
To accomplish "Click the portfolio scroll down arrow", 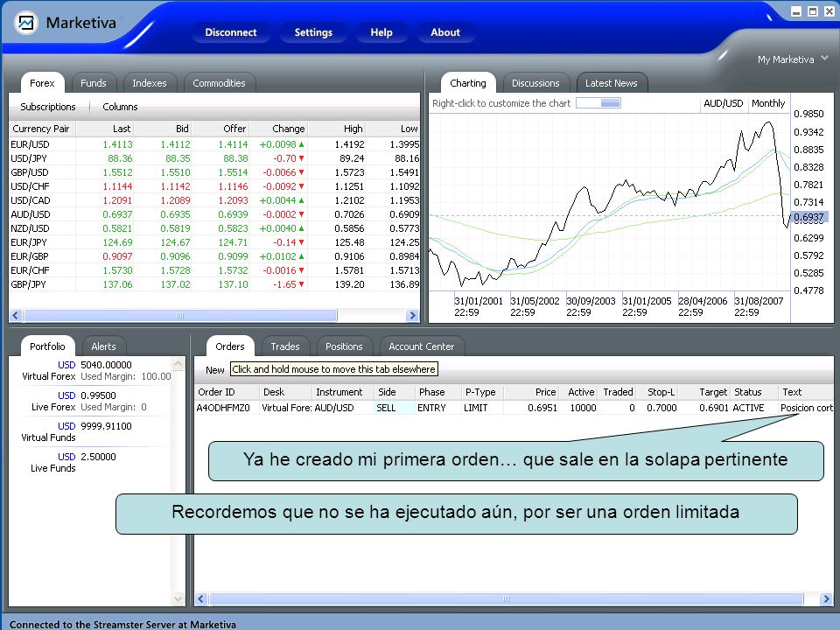I will tap(178, 598).
